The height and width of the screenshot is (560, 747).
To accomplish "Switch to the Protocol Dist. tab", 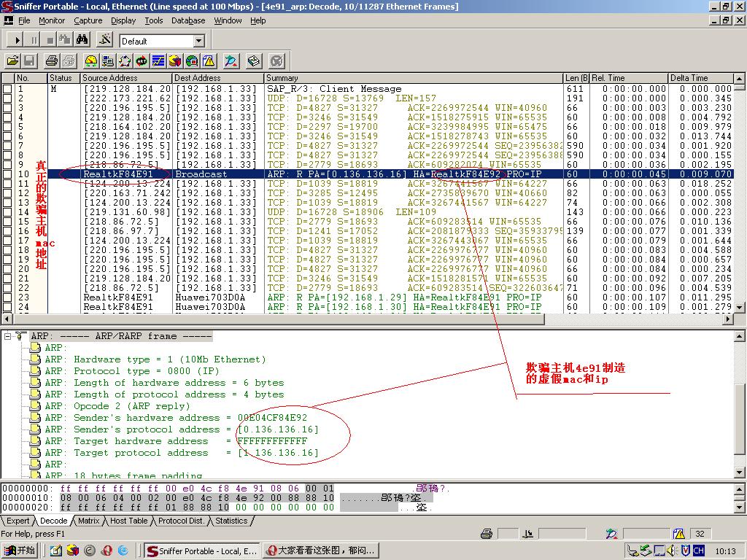I will tap(181, 521).
